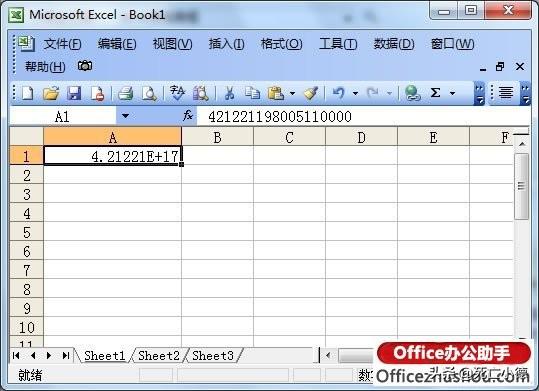The height and width of the screenshot is (391, 539).
Task: Switch to the Sheet3 tab
Action: pos(213,356)
